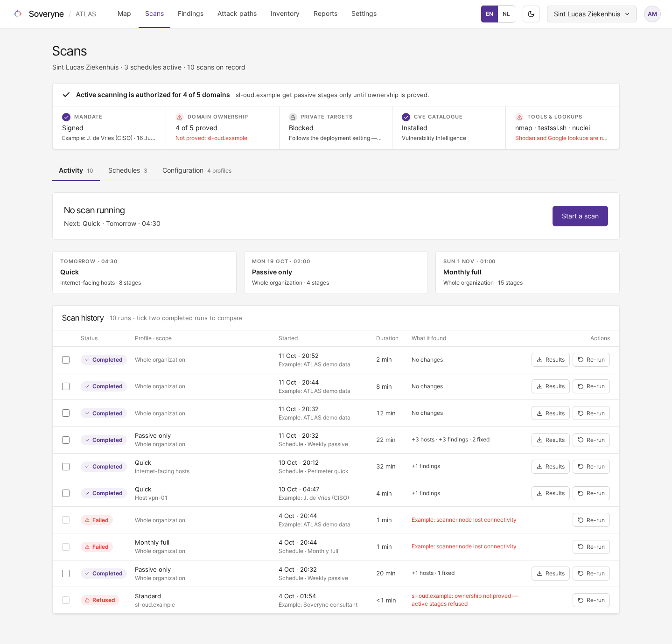The height and width of the screenshot is (644, 672).
Task: Click the CVE catalogue check icon
Action: [x=406, y=117]
